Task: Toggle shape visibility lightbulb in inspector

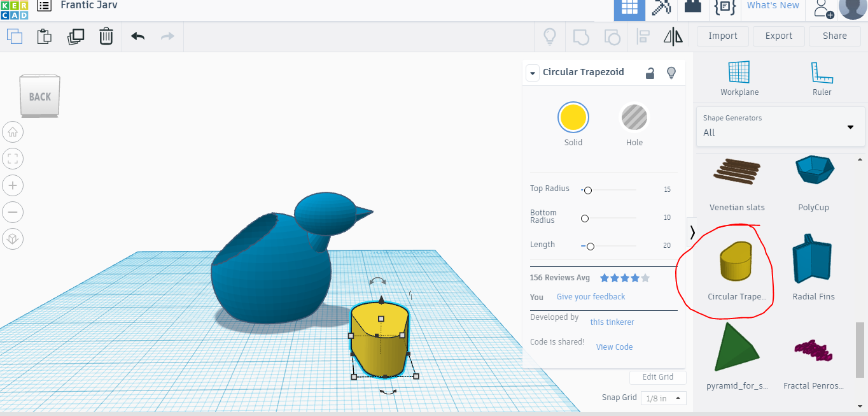Action: 671,73
